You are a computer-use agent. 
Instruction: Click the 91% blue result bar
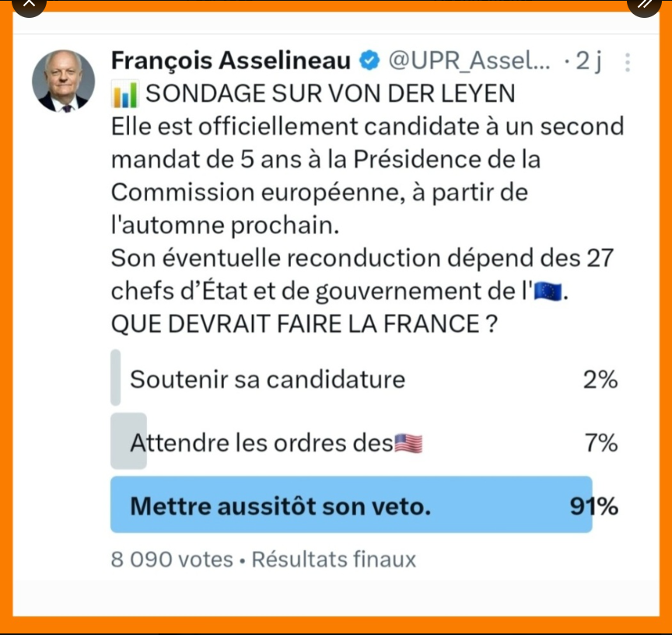click(352, 505)
